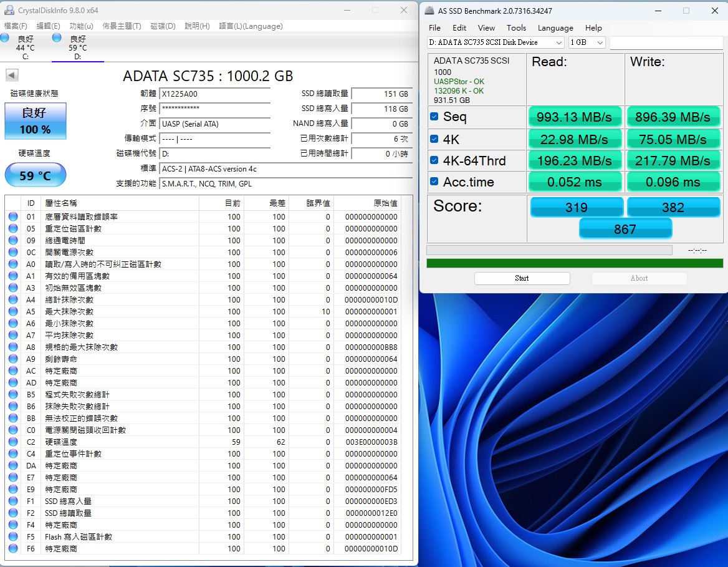Click status orb for attribute C4 row
Viewport: 728px width, 567px height.
click(13, 453)
